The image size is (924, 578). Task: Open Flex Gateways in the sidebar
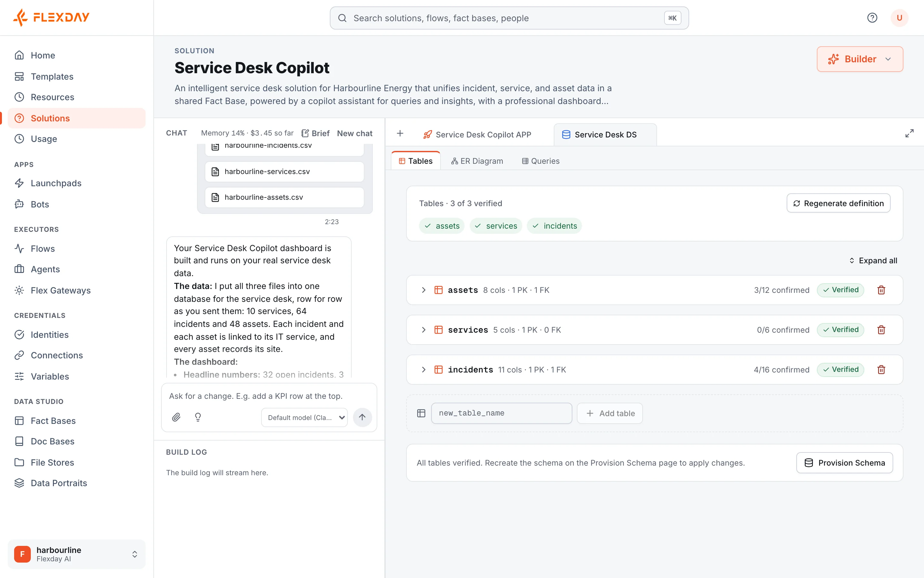(76, 290)
